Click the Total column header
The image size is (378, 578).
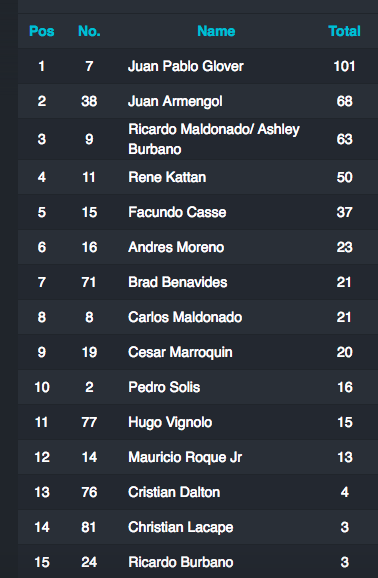(x=344, y=31)
